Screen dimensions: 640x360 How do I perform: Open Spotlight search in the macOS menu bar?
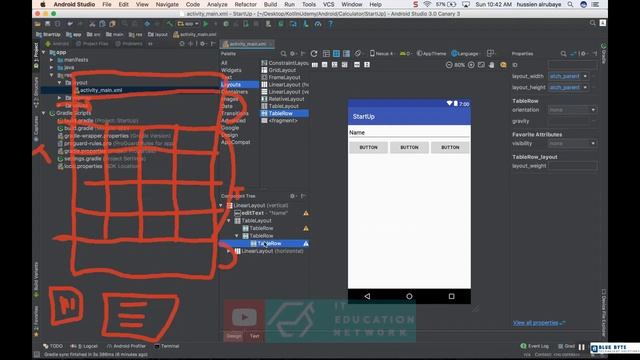(570, 4)
